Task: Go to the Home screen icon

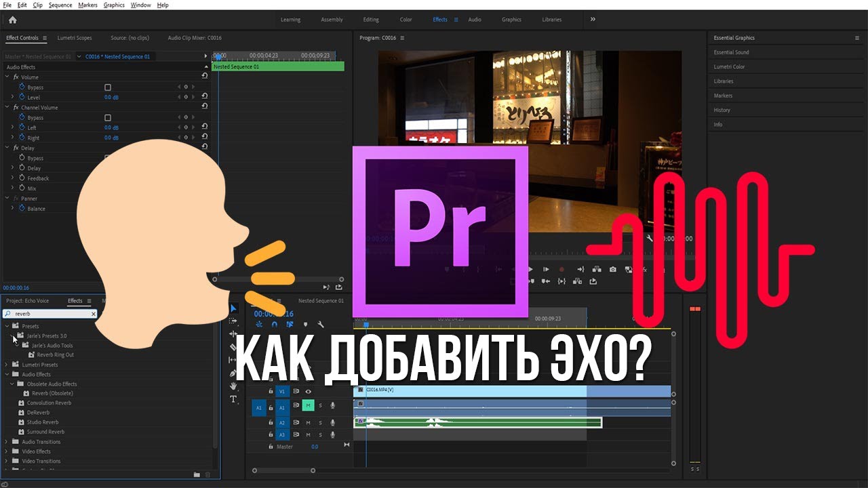Action: [x=12, y=20]
